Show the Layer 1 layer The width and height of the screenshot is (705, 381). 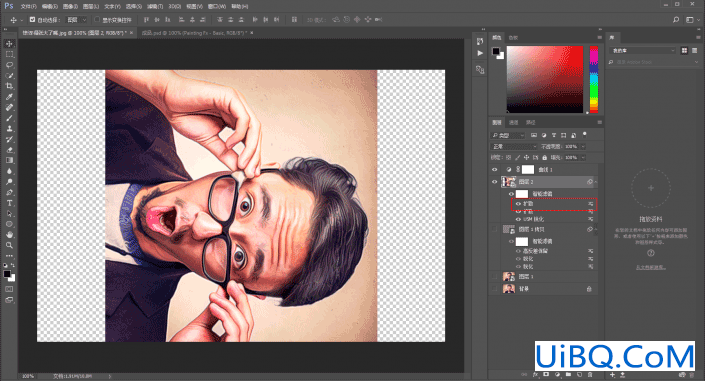coord(495,277)
